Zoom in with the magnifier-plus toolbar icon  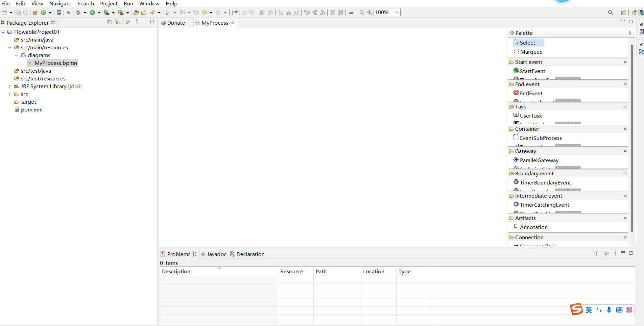369,12
